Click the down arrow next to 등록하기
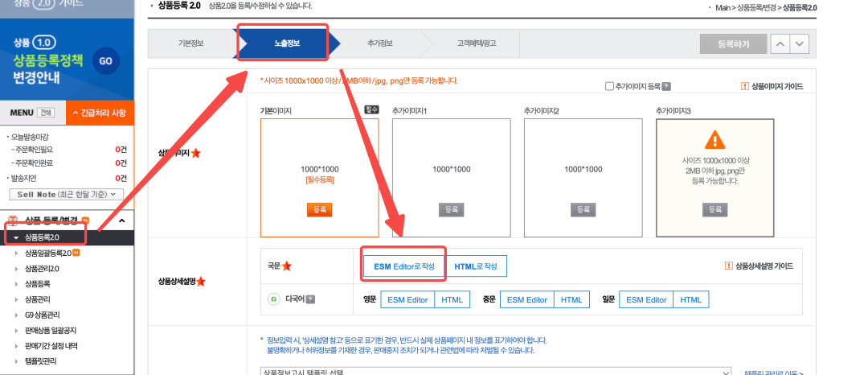This screenshot has width=868, height=375. point(800,43)
